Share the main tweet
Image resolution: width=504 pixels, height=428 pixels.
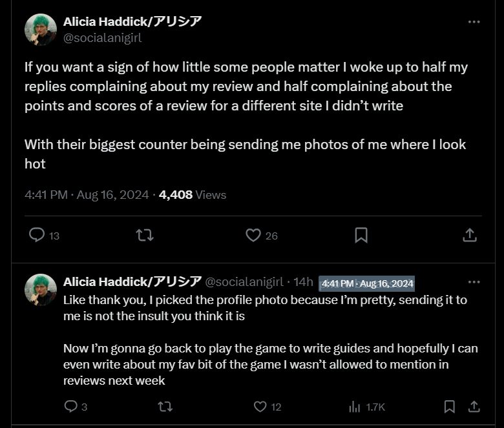point(470,236)
